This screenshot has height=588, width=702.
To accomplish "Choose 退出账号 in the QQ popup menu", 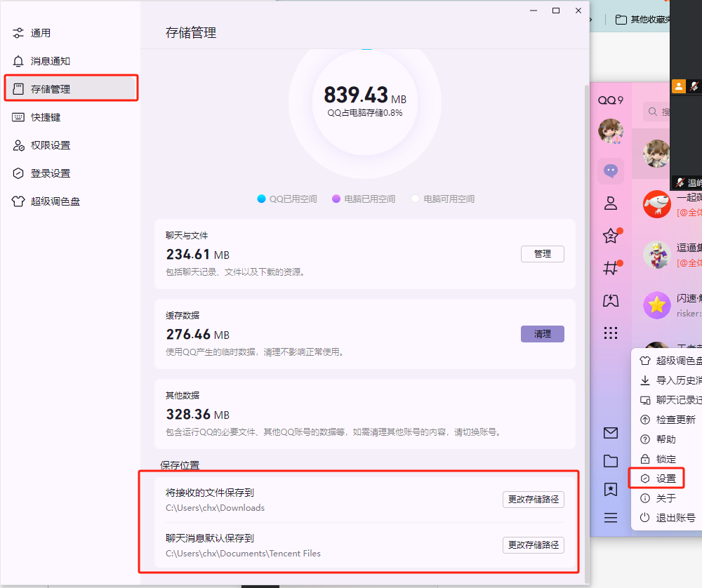I will pyautogui.click(x=668, y=518).
